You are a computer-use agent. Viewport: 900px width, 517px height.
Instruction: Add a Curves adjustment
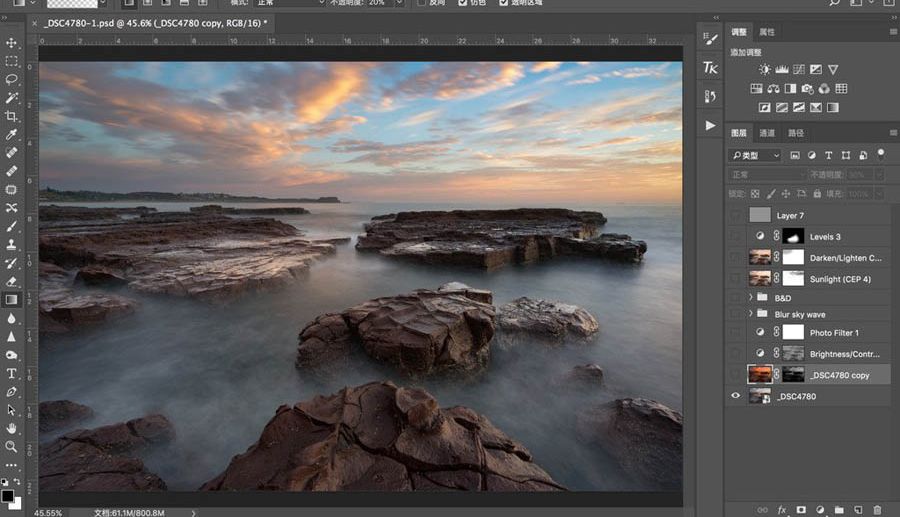point(799,69)
